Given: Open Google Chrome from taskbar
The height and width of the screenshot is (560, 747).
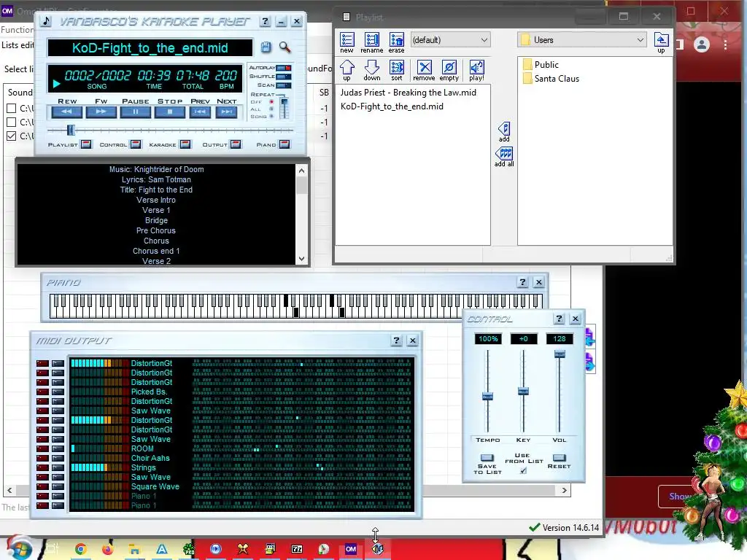Looking at the screenshot, I should point(80,549).
